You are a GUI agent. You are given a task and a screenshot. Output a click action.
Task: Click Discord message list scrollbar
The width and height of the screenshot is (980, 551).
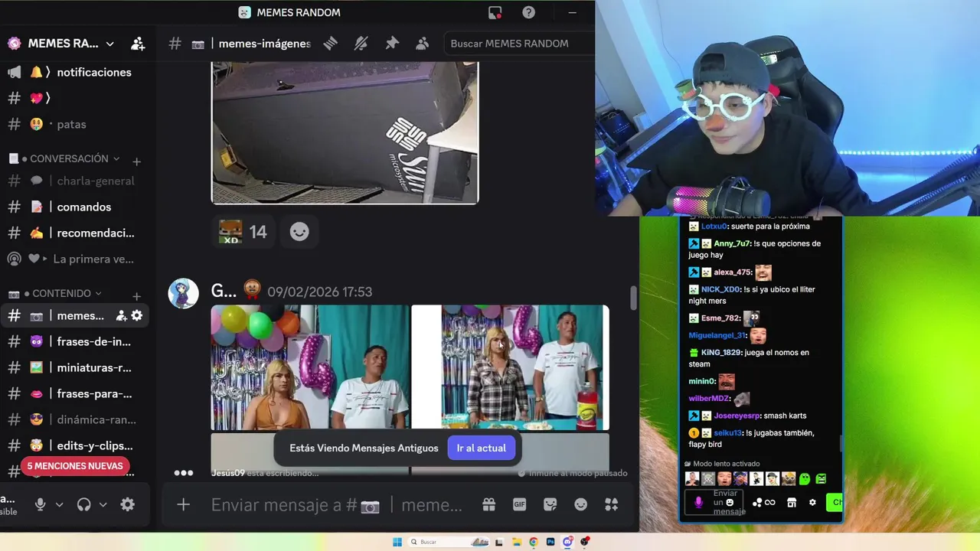(x=633, y=298)
